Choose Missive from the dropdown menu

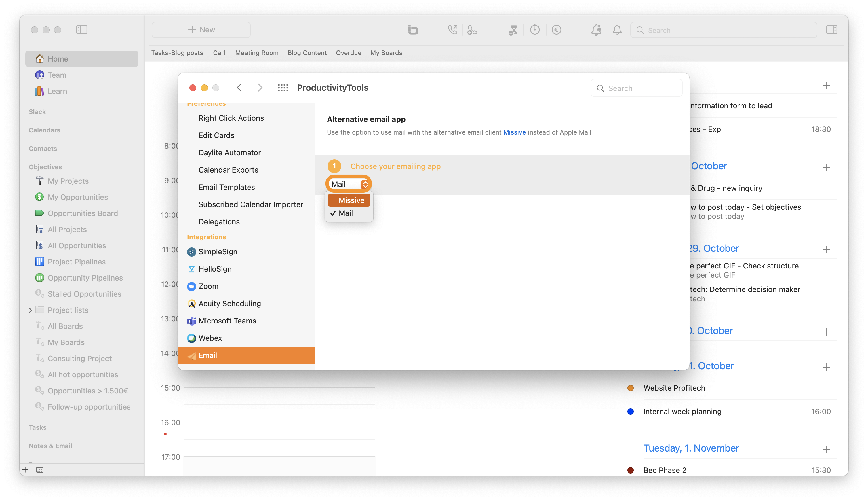(349, 200)
